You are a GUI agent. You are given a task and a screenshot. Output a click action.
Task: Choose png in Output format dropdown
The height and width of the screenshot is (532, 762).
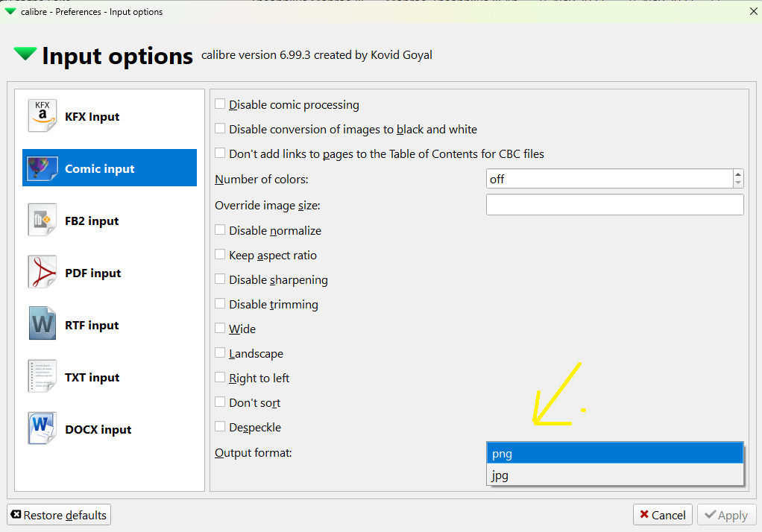tap(615, 453)
